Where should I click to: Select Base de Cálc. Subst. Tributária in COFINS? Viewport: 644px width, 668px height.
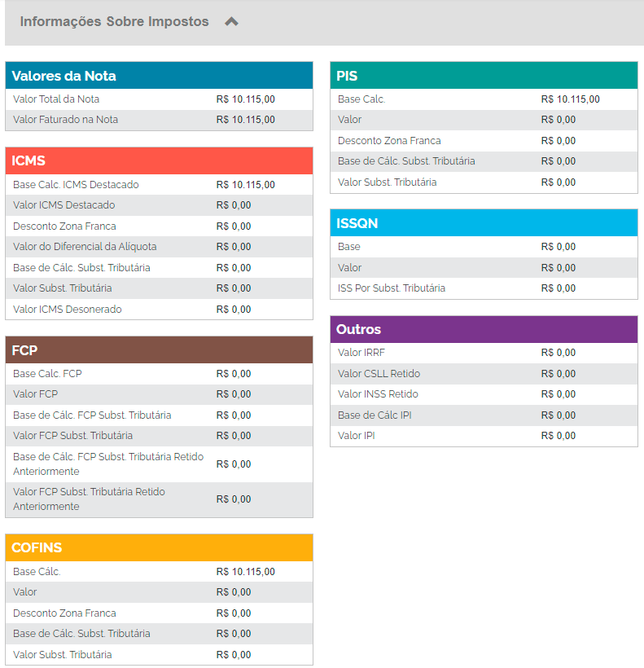click(81, 634)
